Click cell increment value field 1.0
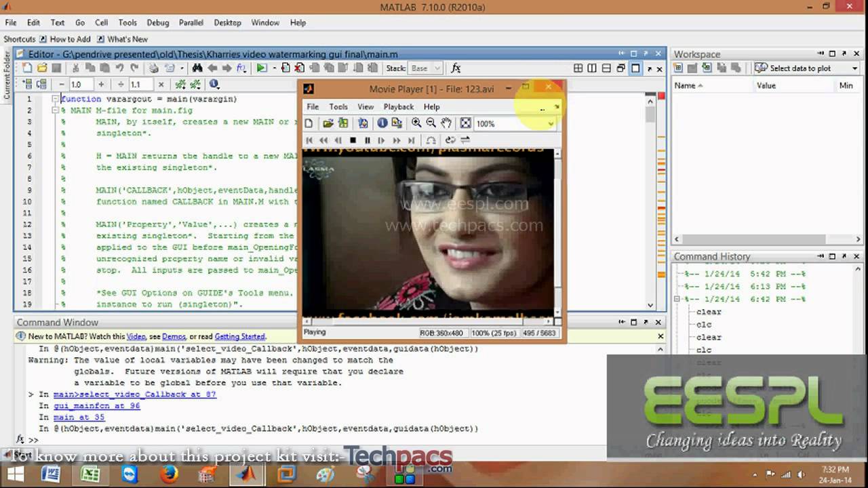This screenshot has width=868, height=488. tap(81, 84)
